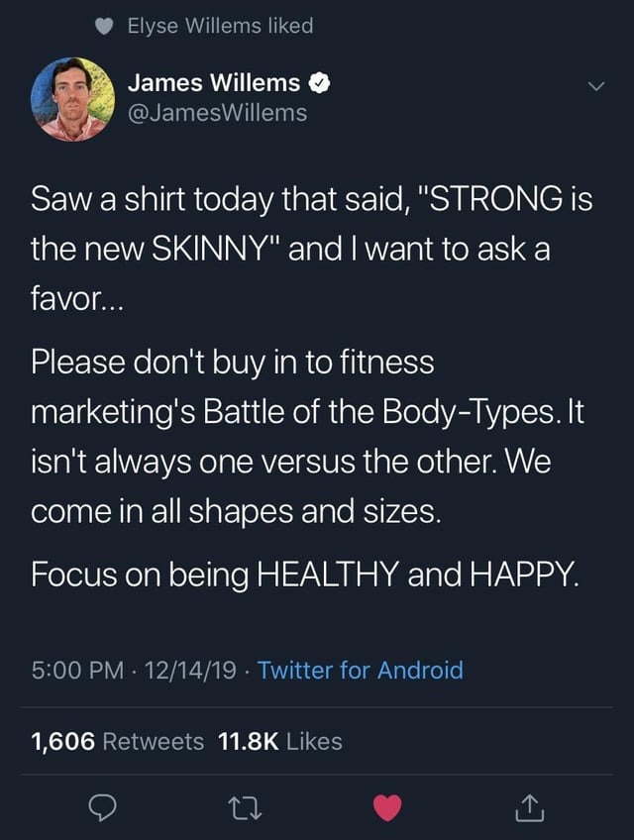View the 1,606 Retweets list
Screen dimensions: 634x840
pos(118,741)
